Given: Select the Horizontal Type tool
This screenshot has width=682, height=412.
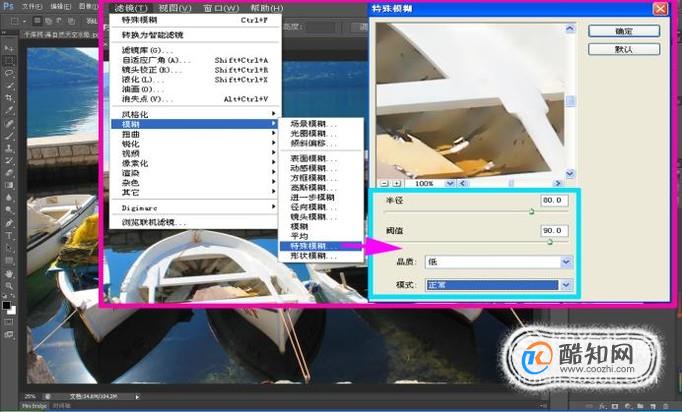Looking at the screenshot, I should [x=9, y=236].
